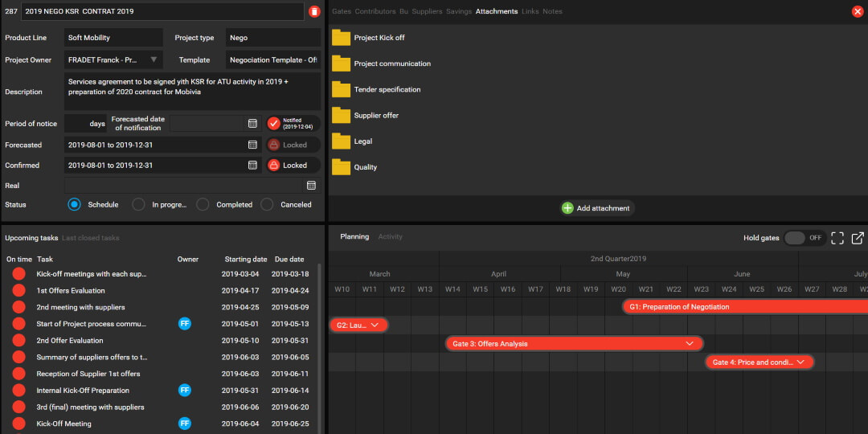The width and height of the screenshot is (868, 434).
Task: Open the Tender specification folder
Action: click(x=341, y=90)
